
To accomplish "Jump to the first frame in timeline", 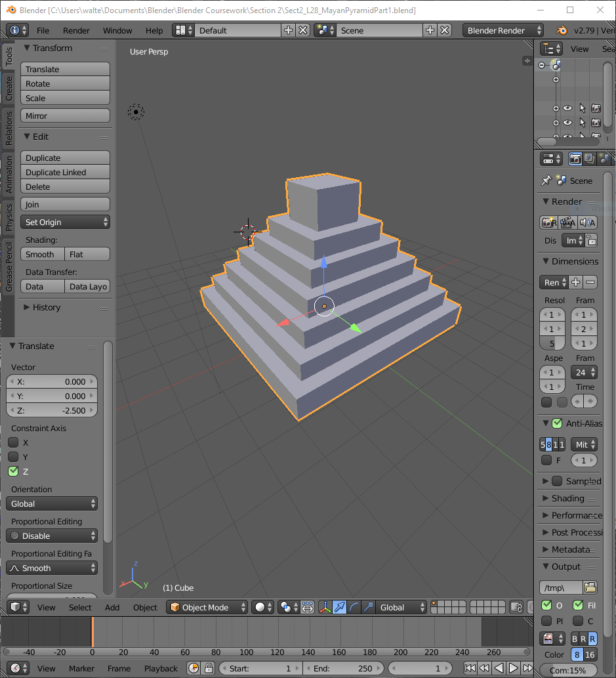I will pos(470,668).
